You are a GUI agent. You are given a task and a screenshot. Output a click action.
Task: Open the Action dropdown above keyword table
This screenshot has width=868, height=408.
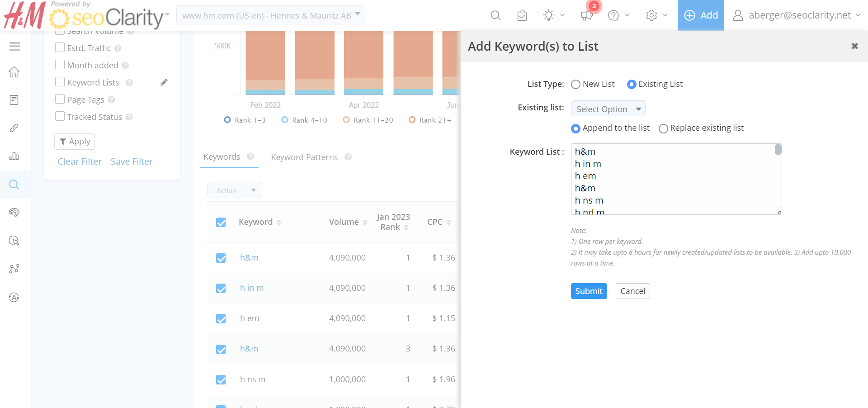234,190
